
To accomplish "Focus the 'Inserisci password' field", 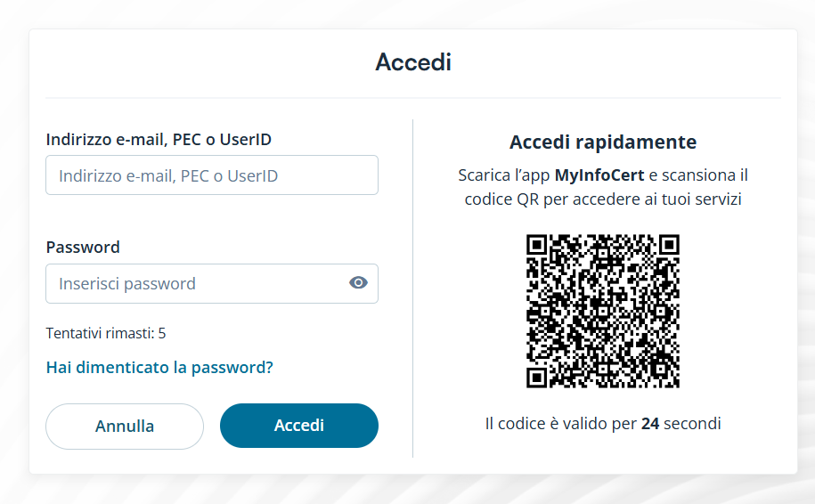I will [x=196, y=283].
